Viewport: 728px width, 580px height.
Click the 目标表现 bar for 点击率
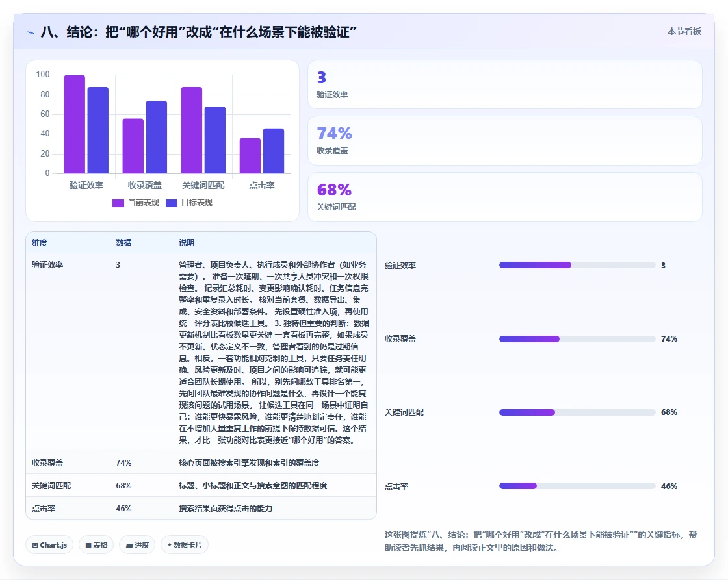tap(274, 151)
